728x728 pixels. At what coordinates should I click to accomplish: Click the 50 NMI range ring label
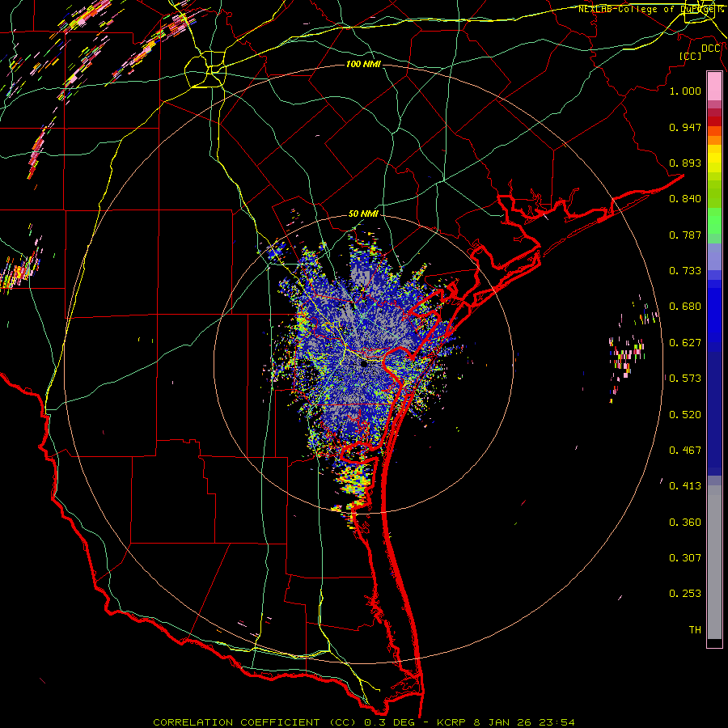pos(363,214)
